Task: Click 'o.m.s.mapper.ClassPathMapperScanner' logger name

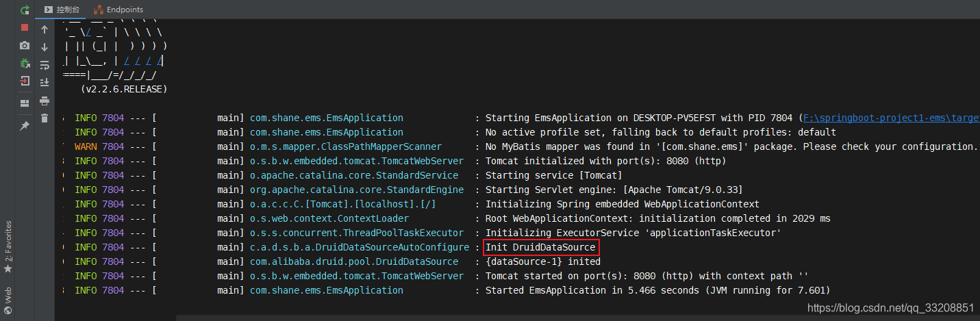Action: click(x=346, y=146)
